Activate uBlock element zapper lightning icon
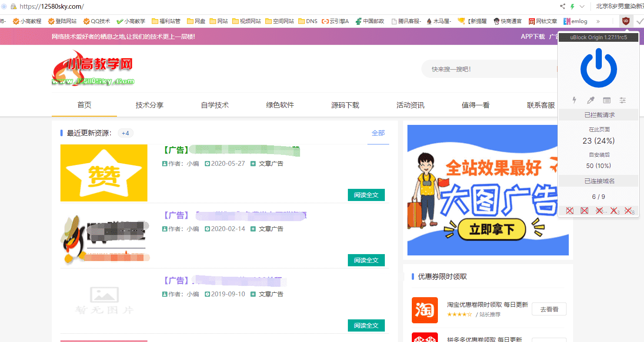The height and width of the screenshot is (342, 644). (574, 100)
